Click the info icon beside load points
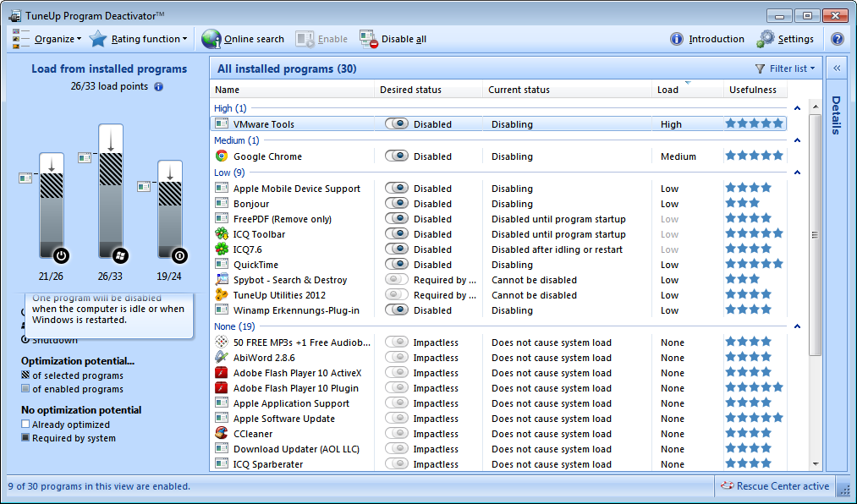857x504 pixels. [x=158, y=86]
